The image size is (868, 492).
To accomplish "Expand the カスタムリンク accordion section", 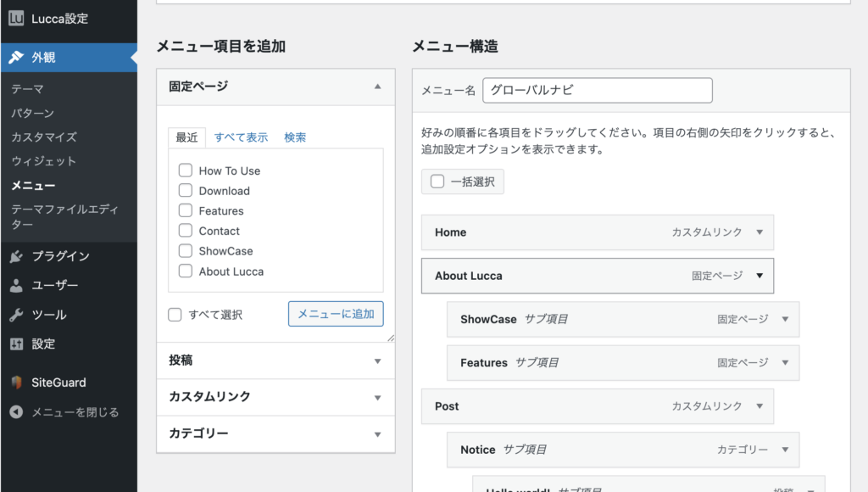I will tap(378, 397).
